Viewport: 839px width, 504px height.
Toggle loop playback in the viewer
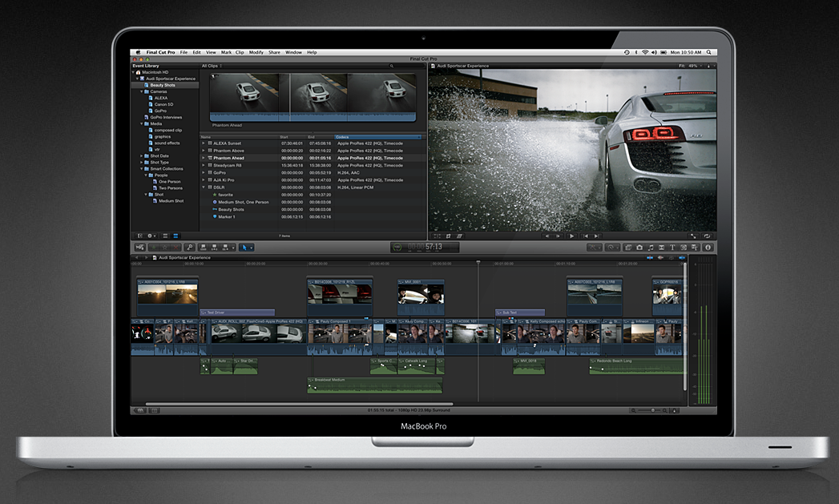point(708,236)
